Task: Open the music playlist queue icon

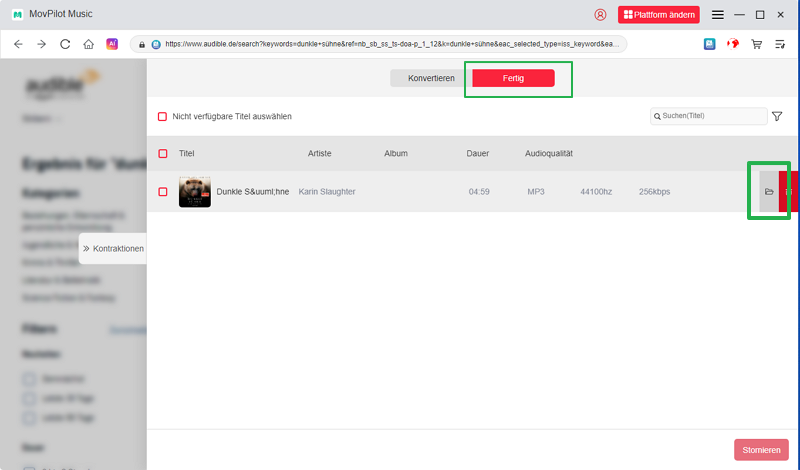Action: (780, 44)
